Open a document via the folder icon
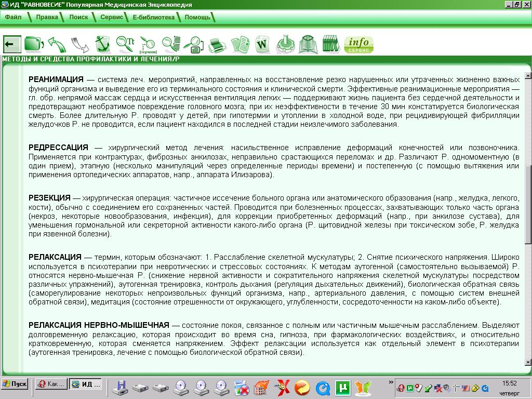Screen dimensions: 532x399 34,44
